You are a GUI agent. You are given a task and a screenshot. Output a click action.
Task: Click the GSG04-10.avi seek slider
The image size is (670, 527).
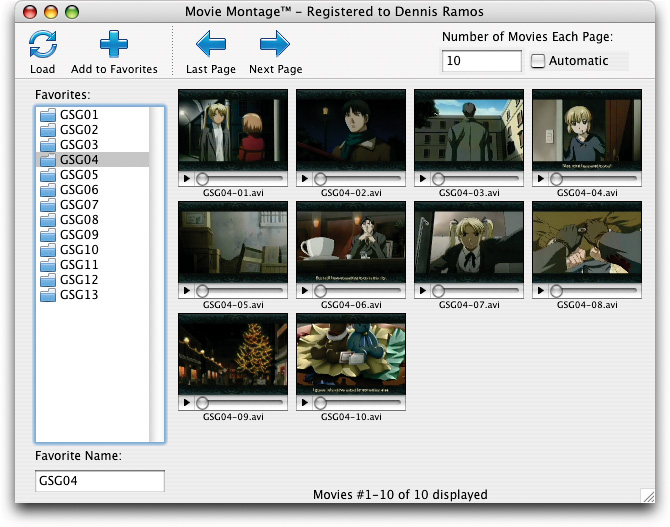click(x=359, y=403)
